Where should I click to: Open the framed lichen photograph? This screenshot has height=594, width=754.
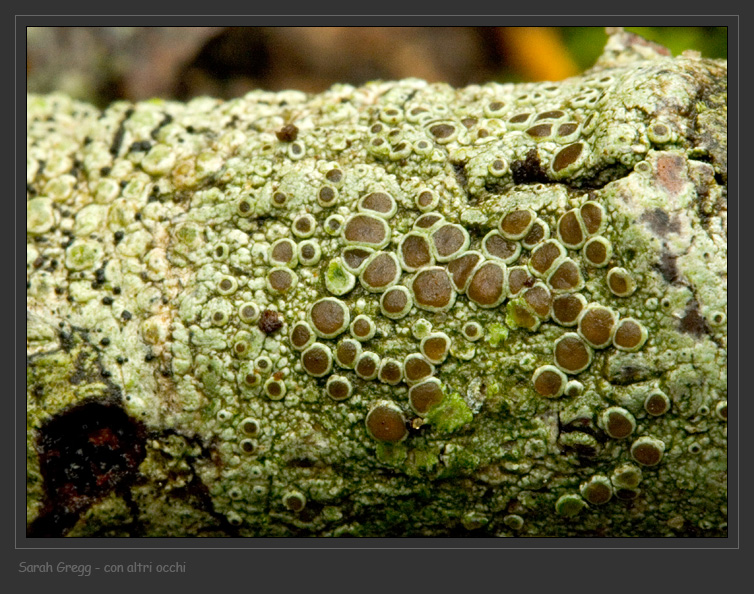[x=377, y=282]
